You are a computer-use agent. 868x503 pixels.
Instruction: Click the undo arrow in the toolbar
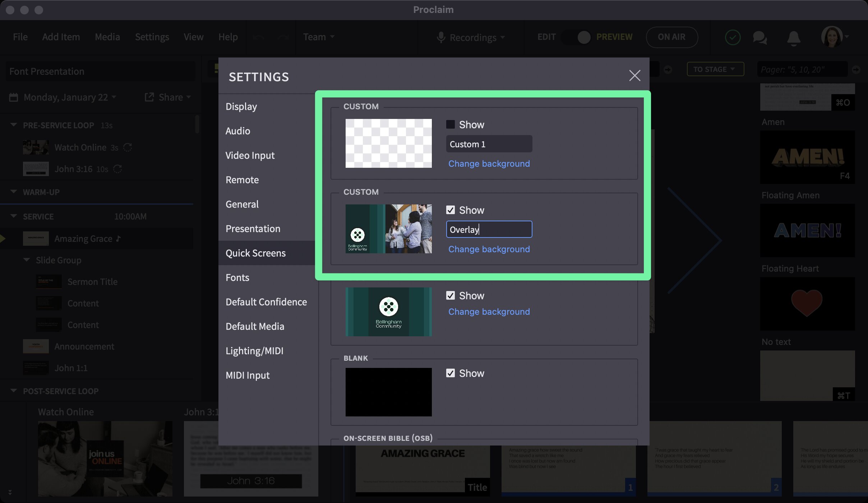click(x=258, y=37)
